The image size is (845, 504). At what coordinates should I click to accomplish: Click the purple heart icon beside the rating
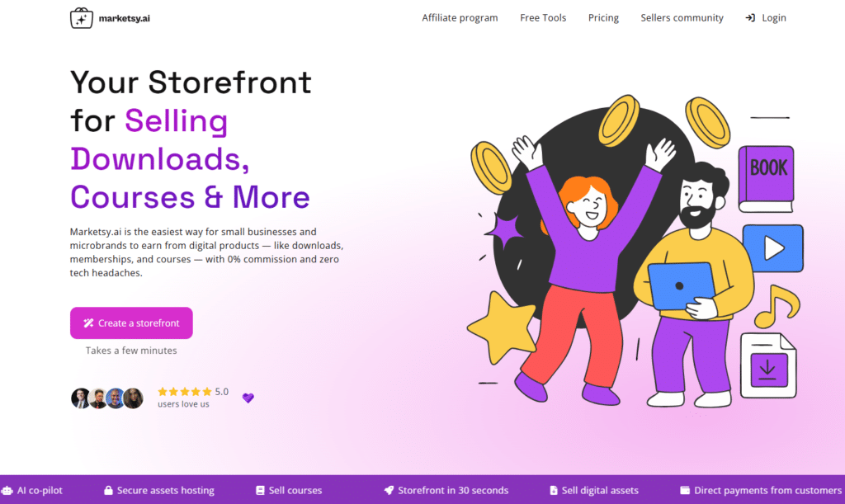tap(248, 398)
